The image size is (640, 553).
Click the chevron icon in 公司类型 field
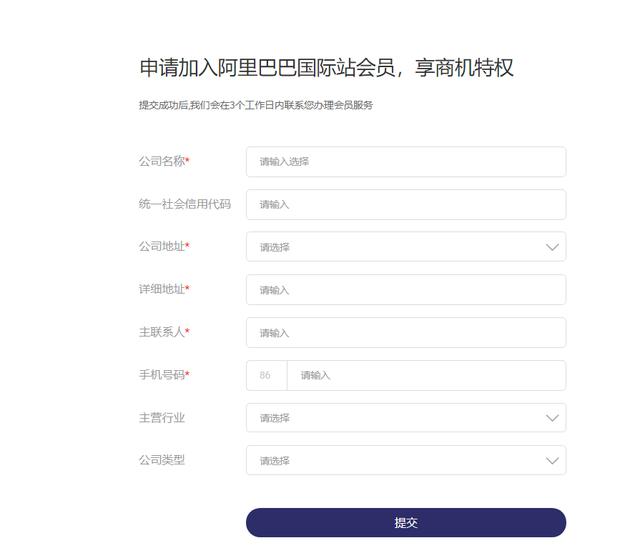(x=552, y=461)
